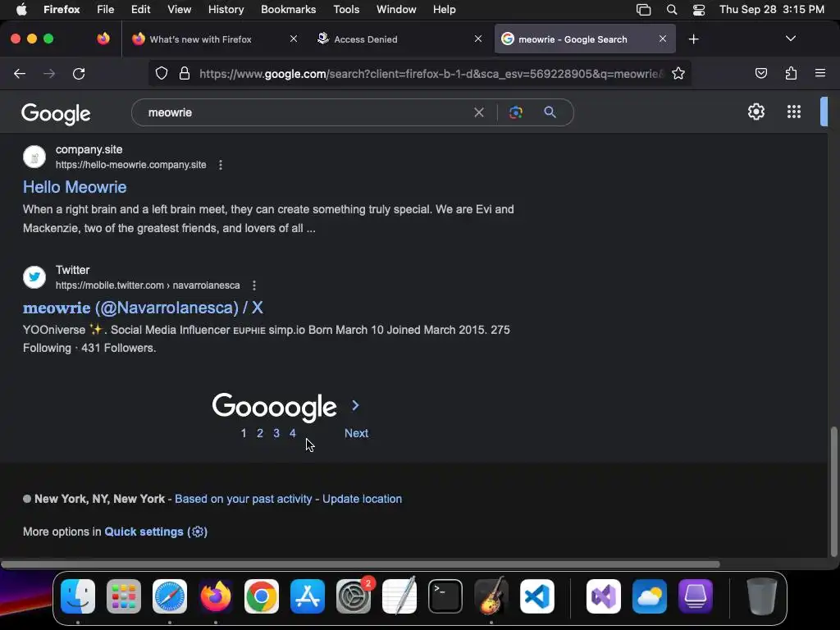840x630 pixels.
Task: Save page to Pocket
Action: point(760,73)
